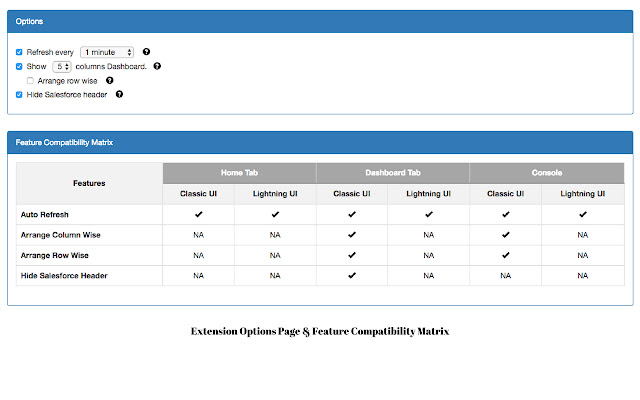Viewport: 640px width, 400px height.
Task: Open help icon beside columns Dashboard
Action: click(x=157, y=66)
